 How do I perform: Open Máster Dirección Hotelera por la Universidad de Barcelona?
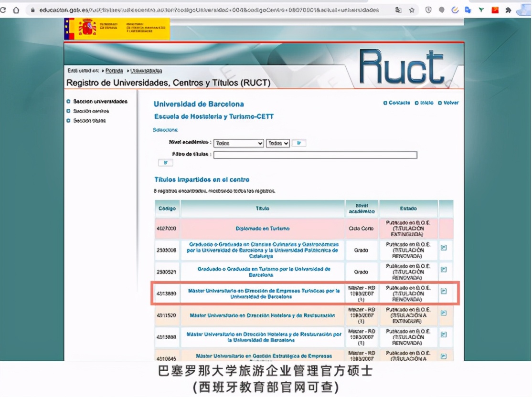point(263,337)
